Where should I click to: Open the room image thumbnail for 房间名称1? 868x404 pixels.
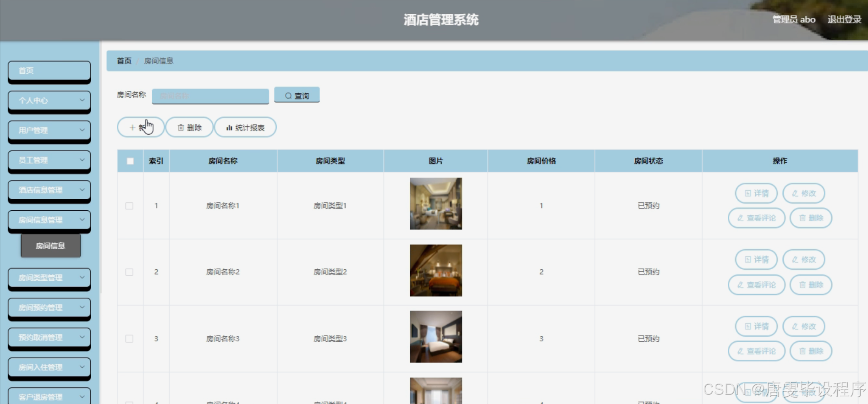436,204
